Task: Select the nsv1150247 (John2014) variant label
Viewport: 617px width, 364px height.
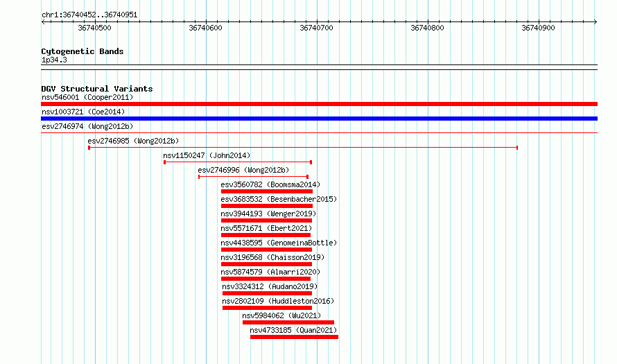Action: click(207, 155)
